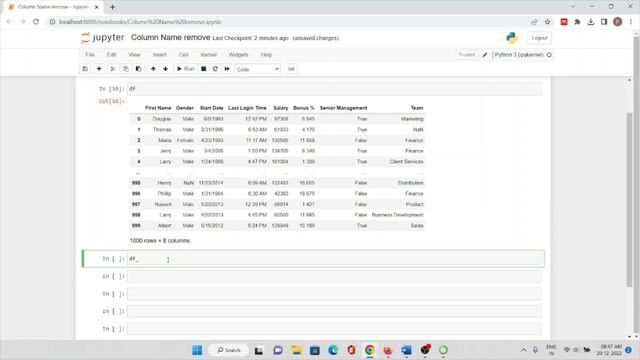Click the Team column header

(417, 108)
